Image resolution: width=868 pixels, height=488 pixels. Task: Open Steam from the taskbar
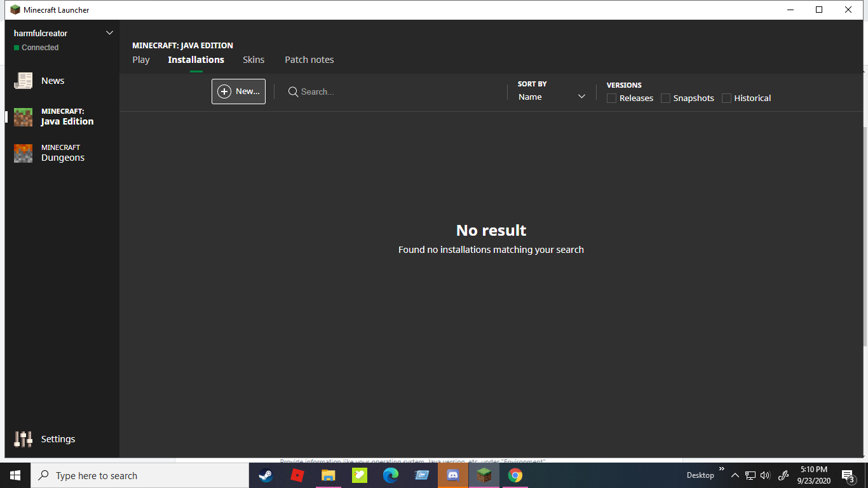tap(266, 475)
